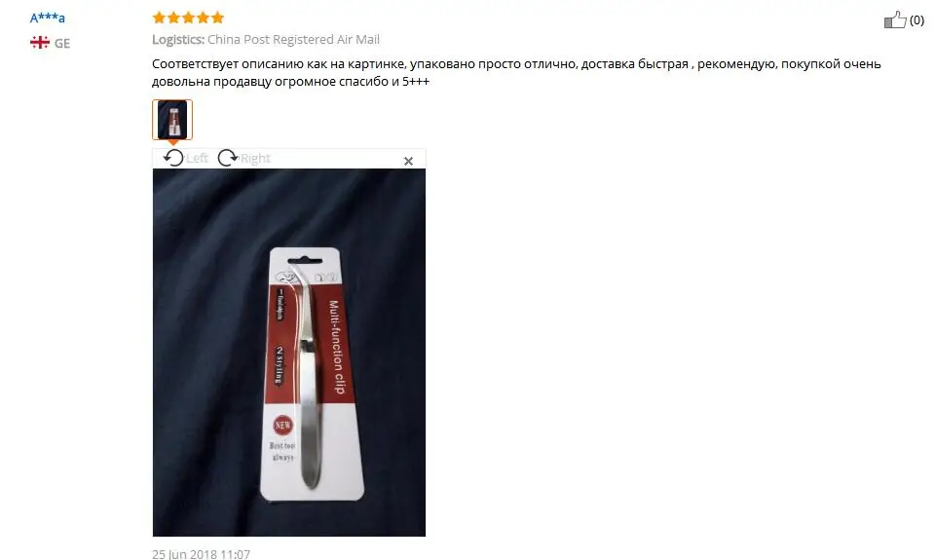Rotate the photo left with the counterclockwise icon
The width and height of the screenshot is (935, 560).
pyautogui.click(x=173, y=158)
